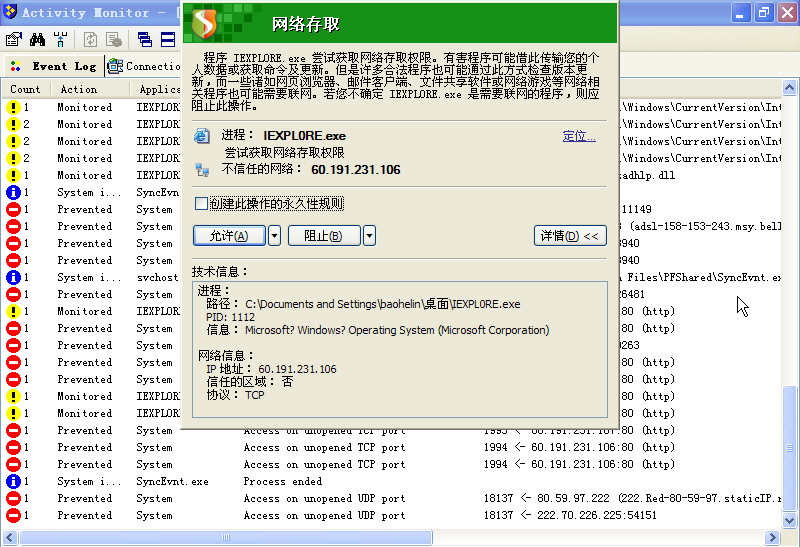The height and width of the screenshot is (547, 800).
Task: Click the vertical scrollbar thumb
Action: (x=789, y=448)
